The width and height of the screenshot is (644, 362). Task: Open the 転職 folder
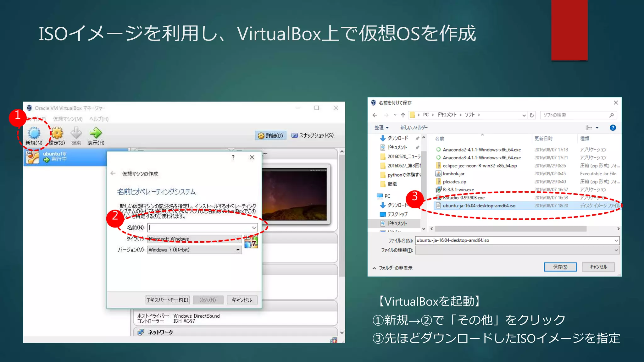389,184
